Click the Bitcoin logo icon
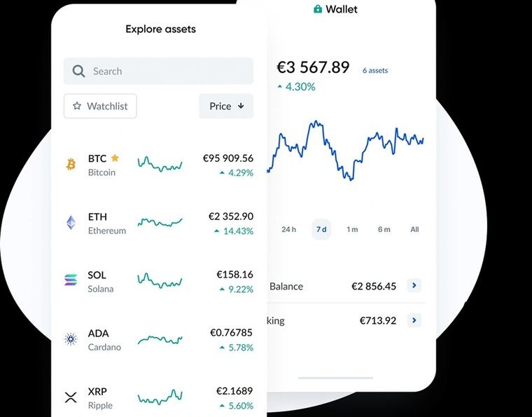Screen dimensions: 532x417 click(70, 165)
